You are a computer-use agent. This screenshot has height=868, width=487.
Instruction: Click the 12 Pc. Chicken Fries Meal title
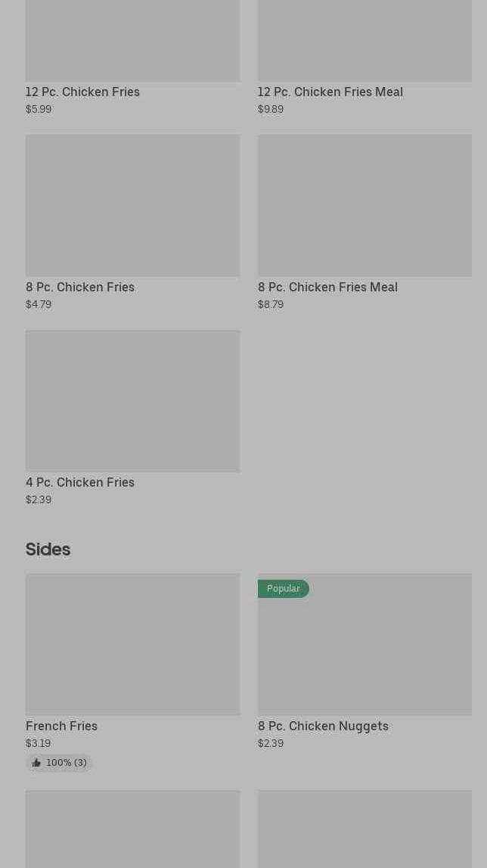[x=330, y=92]
